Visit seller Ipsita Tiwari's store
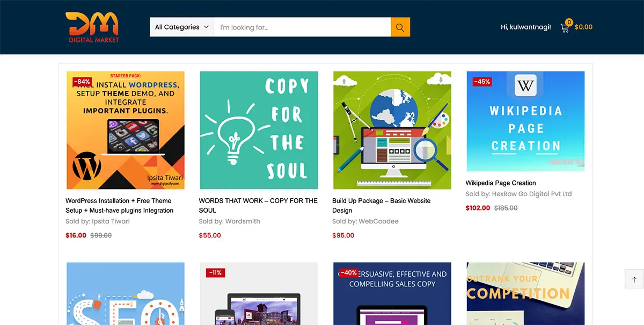This screenshot has height=325, width=644. [x=109, y=221]
